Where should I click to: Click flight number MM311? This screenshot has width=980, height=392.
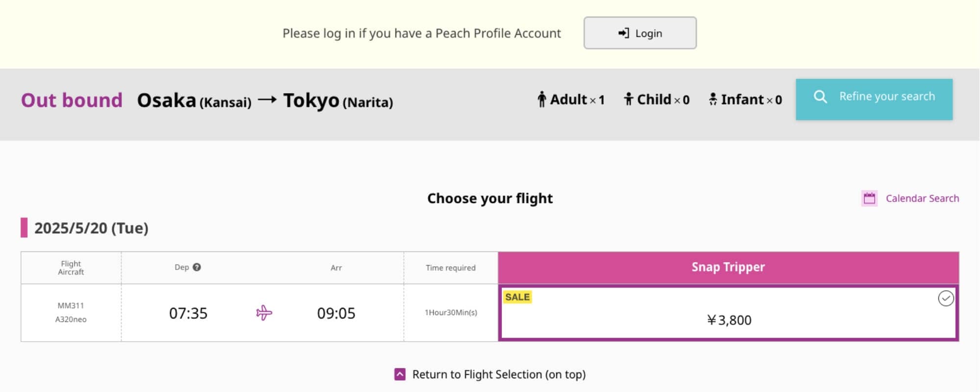point(71,306)
